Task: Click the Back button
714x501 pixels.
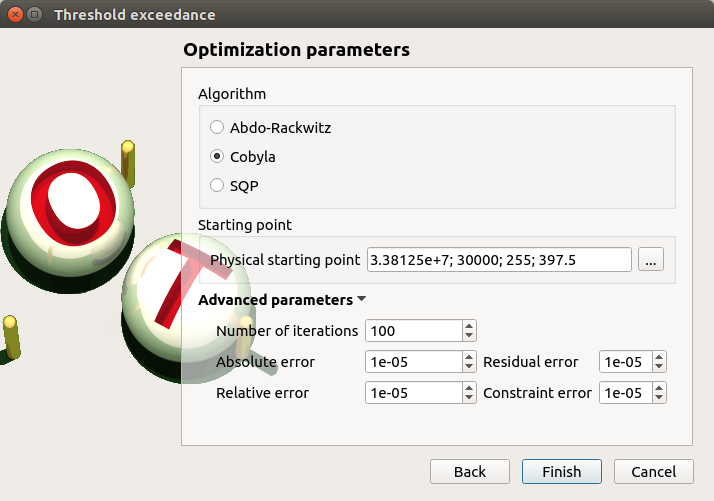Action: click(x=469, y=472)
